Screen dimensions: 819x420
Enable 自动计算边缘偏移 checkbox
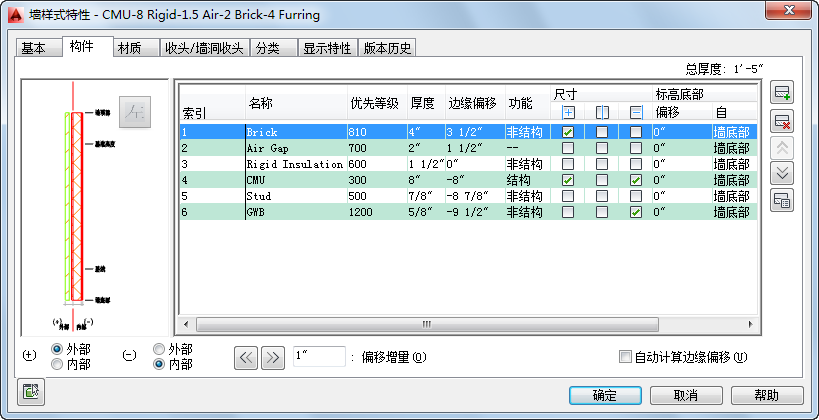(625, 357)
